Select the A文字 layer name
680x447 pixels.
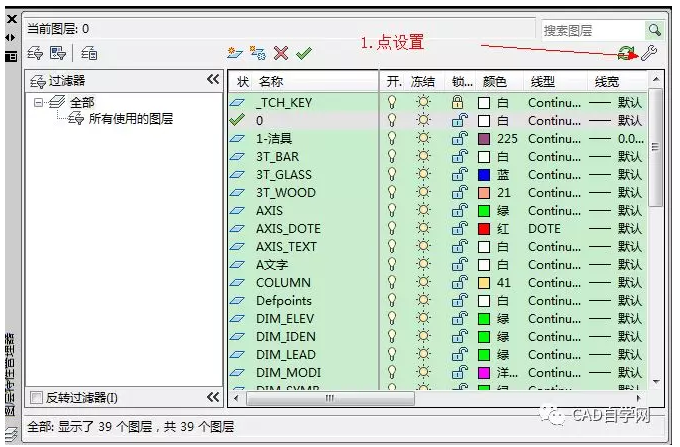272,264
